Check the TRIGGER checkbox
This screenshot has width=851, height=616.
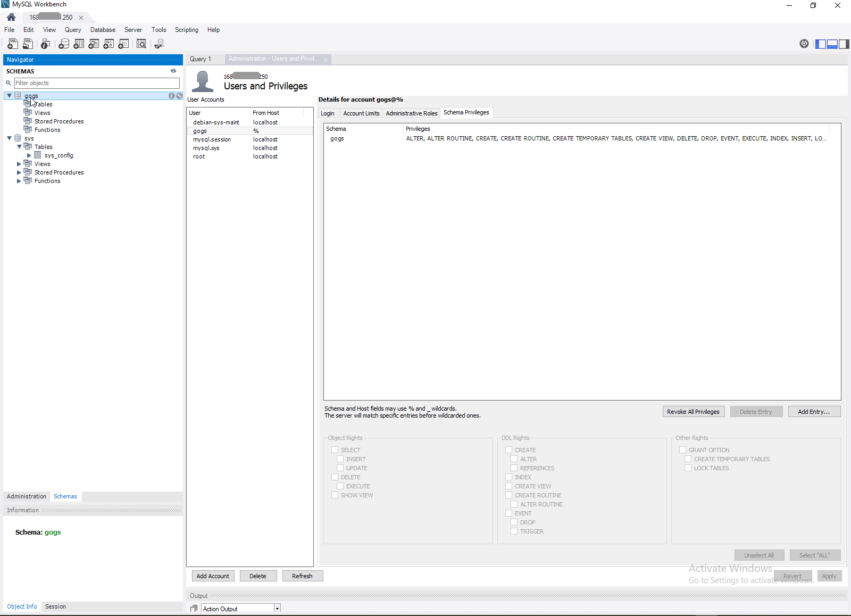click(x=514, y=531)
